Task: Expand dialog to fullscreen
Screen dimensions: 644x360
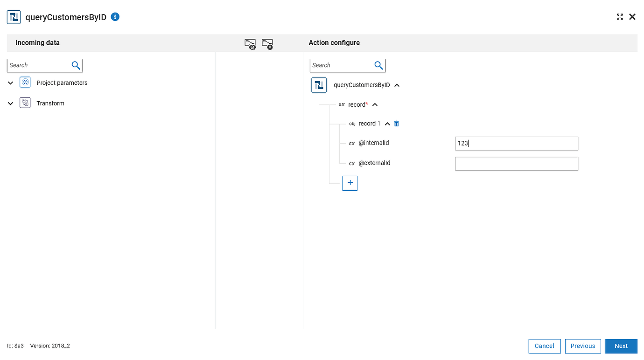Action: pos(620,16)
